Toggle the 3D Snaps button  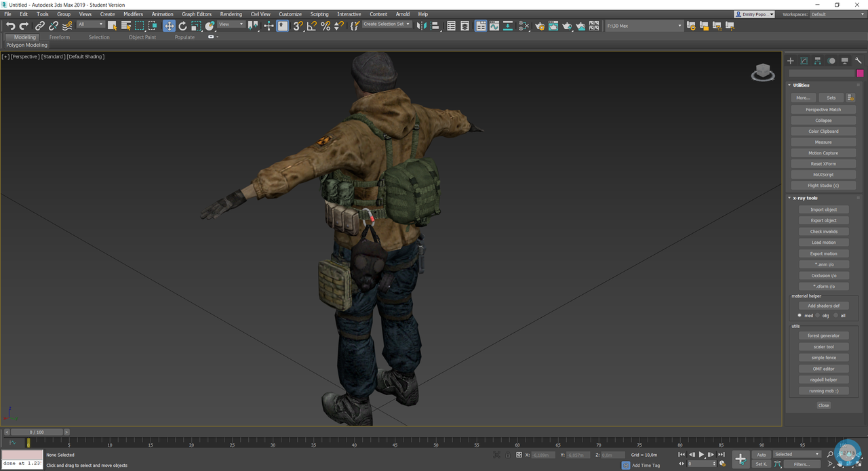[298, 26]
